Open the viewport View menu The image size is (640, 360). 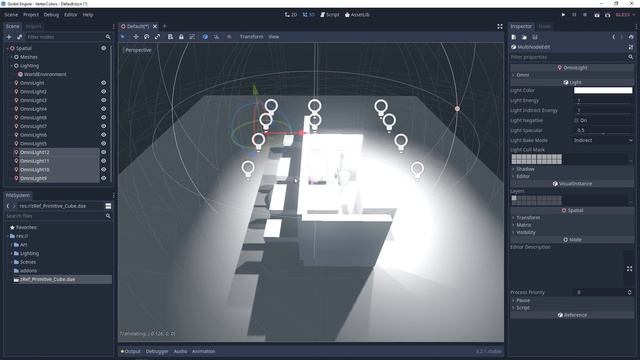[x=273, y=37]
